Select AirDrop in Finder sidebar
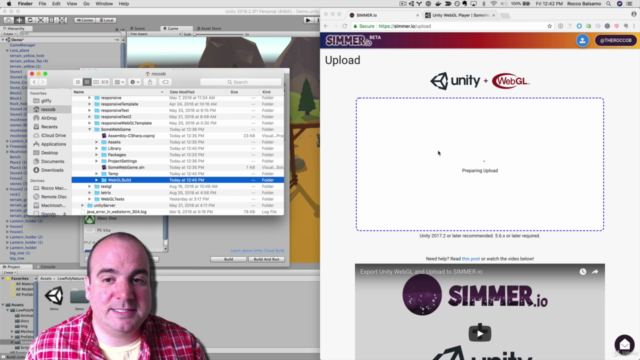The height and width of the screenshot is (360, 640). click(49, 118)
